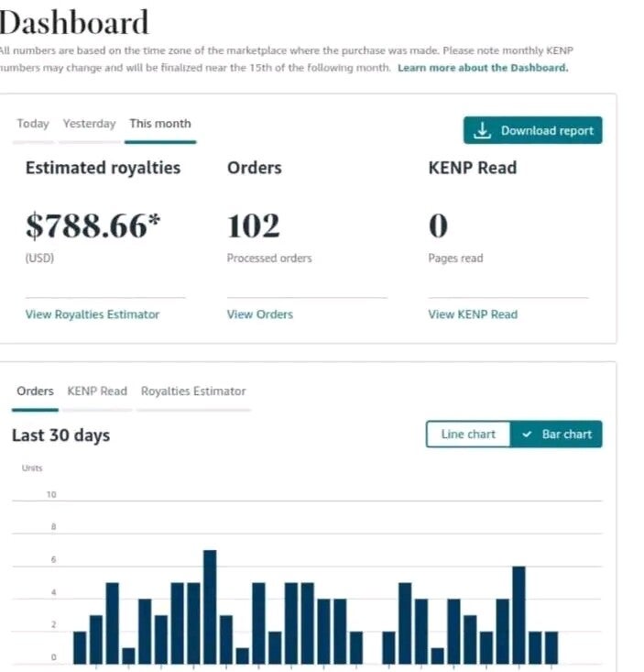
Task: Click the tallest bar in the chart
Action: point(210,605)
